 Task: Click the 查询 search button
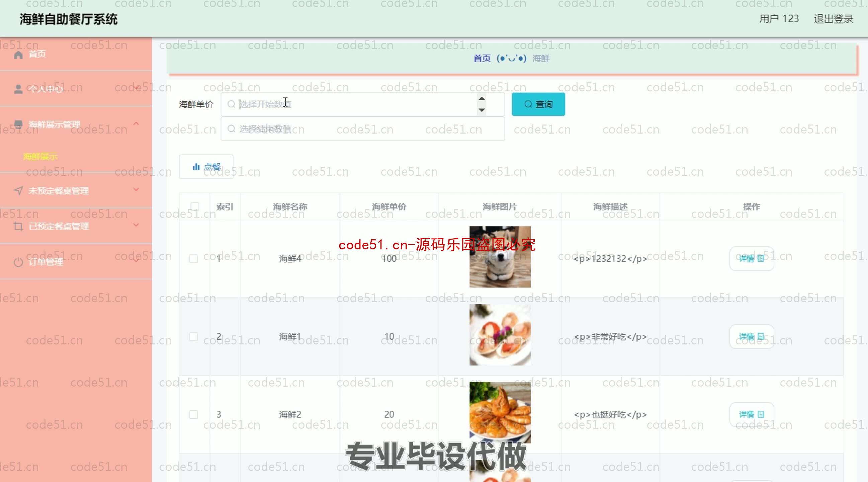(538, 104)
